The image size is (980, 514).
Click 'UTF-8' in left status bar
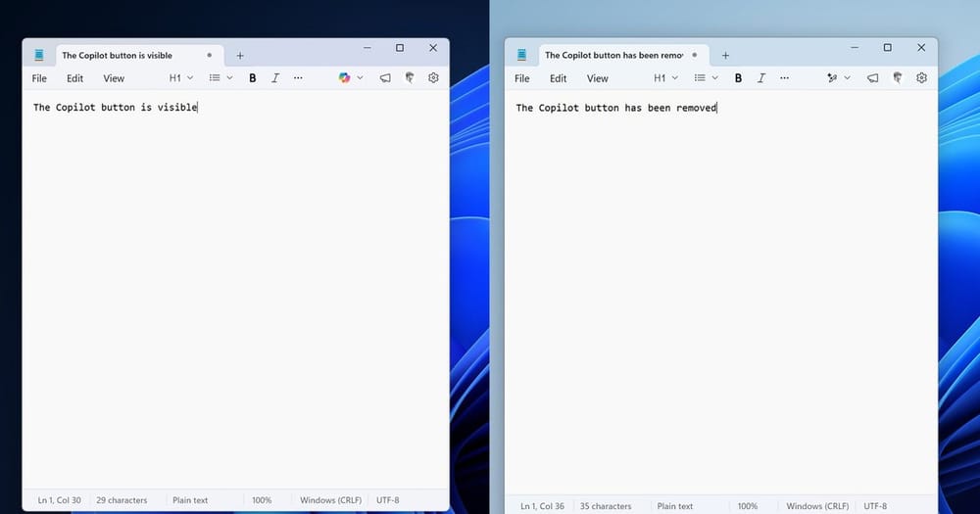click(x=387, y=500)
